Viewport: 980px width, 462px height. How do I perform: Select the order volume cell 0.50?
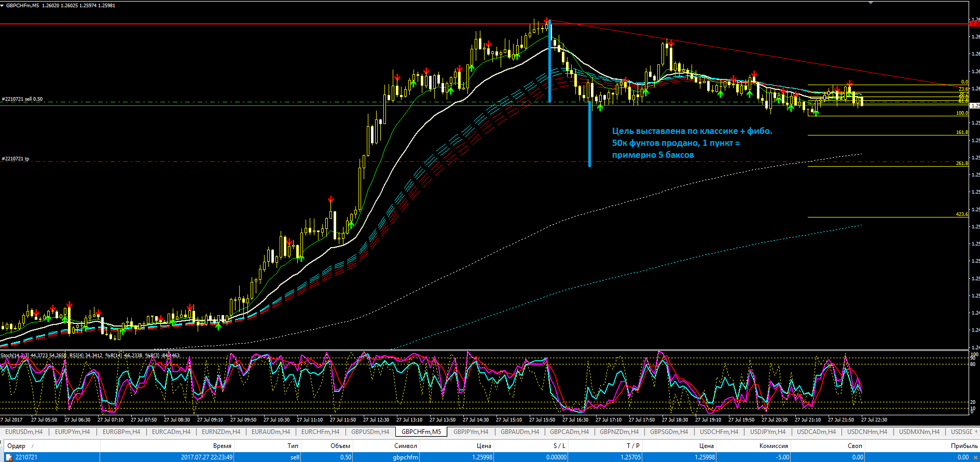(x=327, y=457)
